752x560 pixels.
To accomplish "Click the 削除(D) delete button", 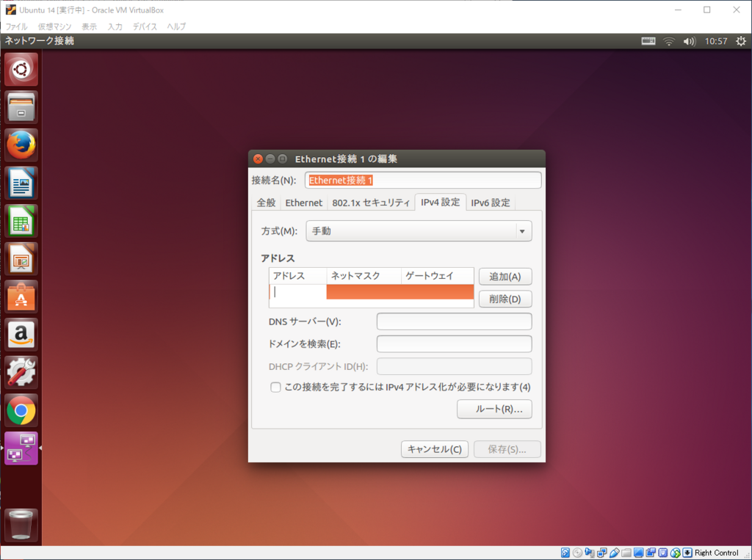I will tap(505, 299).
